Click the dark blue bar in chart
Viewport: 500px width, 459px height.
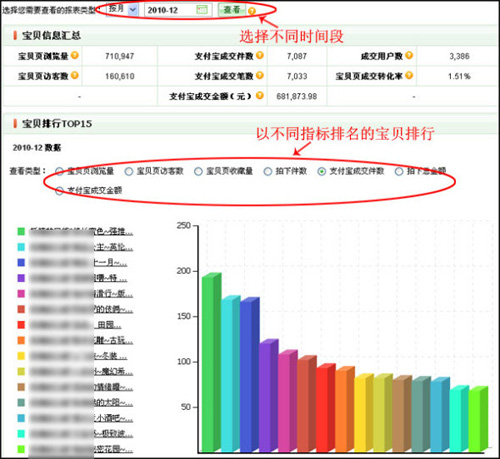pyautogui.click(x=249, y=375)
